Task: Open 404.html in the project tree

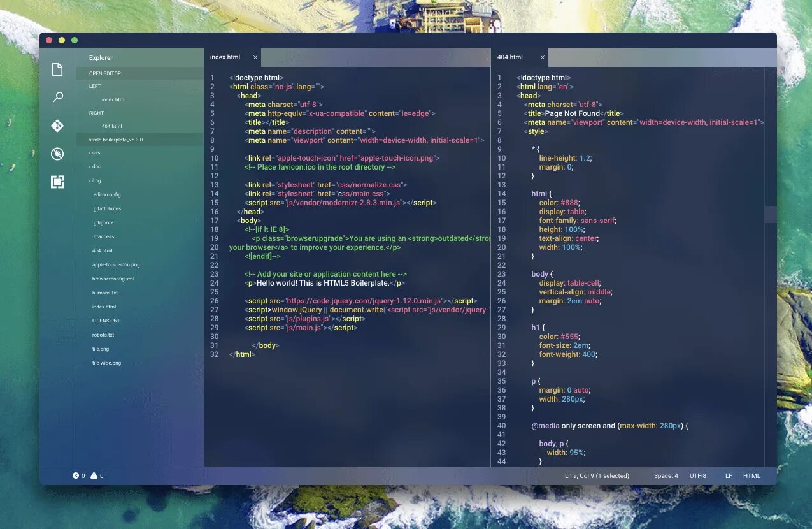Action: (x=103, y=250)
